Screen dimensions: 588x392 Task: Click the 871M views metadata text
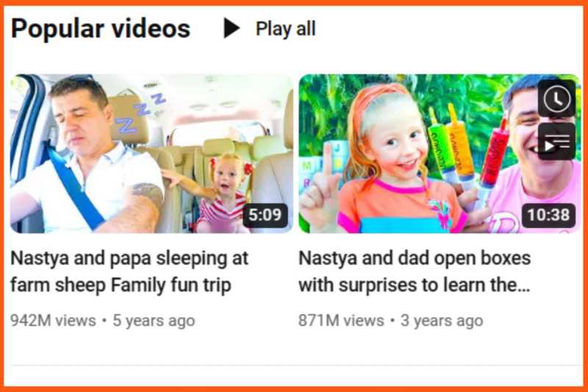[x=341, y=321]
